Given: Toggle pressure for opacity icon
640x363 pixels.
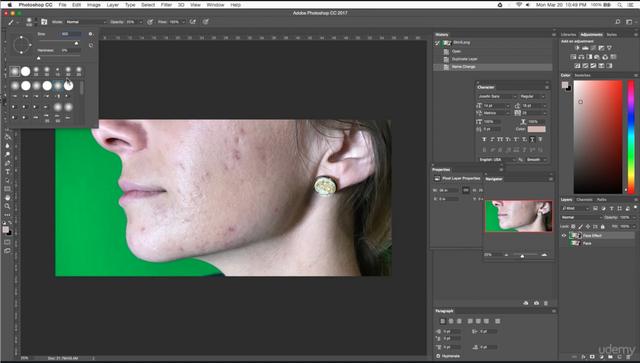Looking at the screenshot, I should [150, 22].
